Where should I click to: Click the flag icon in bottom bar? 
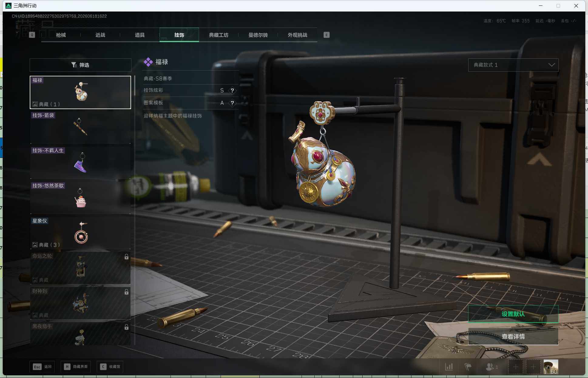pos(468,367)
